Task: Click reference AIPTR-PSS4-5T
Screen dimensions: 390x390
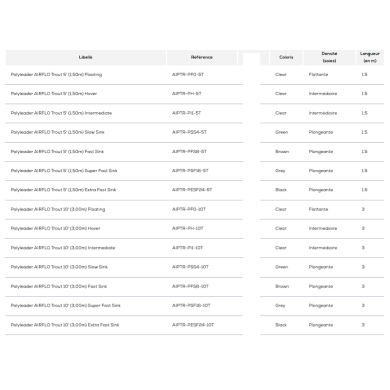Action: 189,132
